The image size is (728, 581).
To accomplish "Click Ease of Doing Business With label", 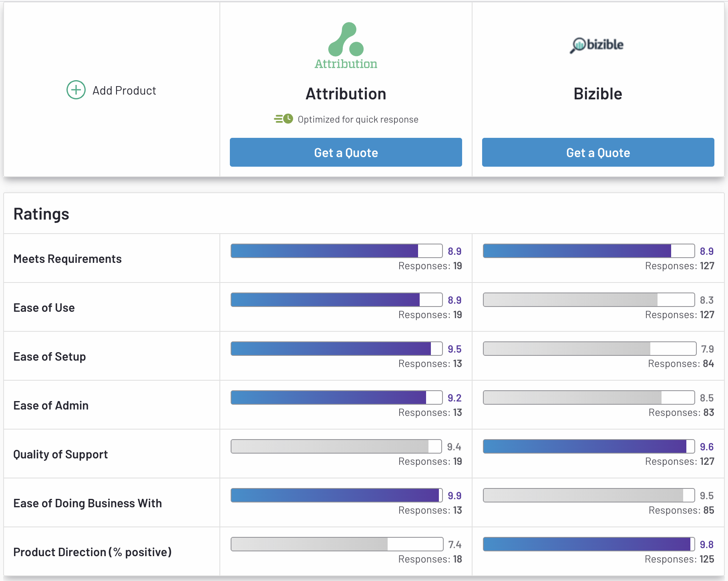I will click(88, 503).
